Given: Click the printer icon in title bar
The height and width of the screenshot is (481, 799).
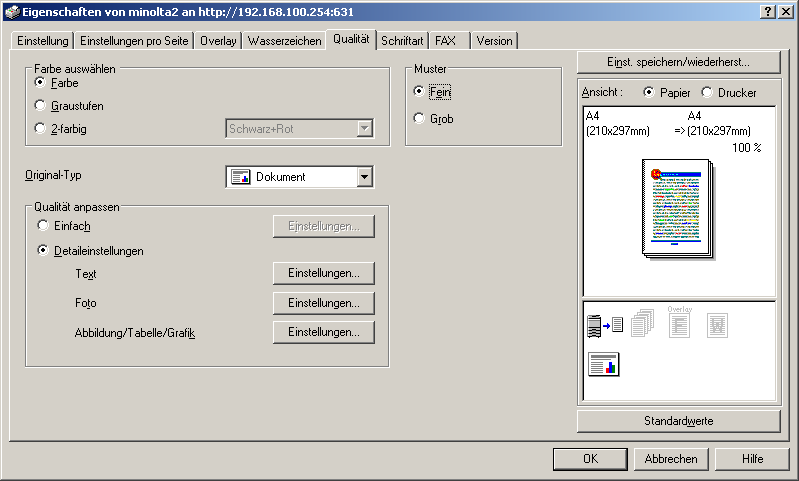Looking at the screenshot, I should pyautogui.click(x=10, y=11).
